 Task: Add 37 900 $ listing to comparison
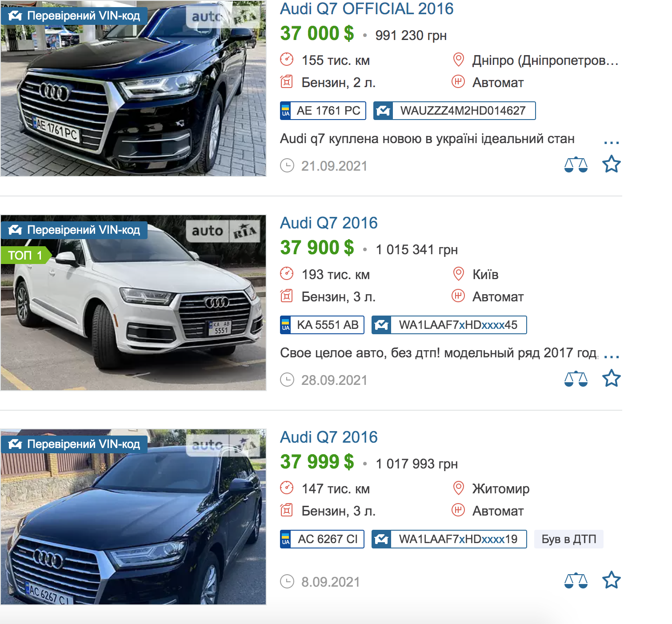(576, 379)
